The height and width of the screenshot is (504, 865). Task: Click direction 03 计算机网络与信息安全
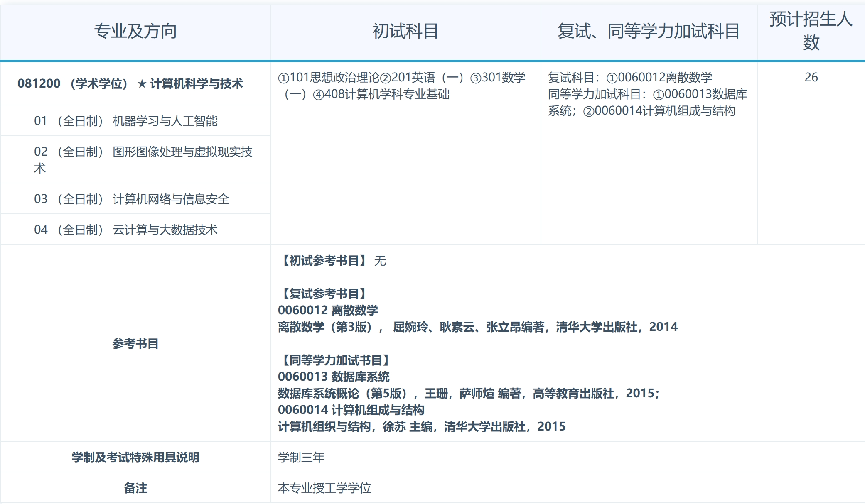pos(134,199)
